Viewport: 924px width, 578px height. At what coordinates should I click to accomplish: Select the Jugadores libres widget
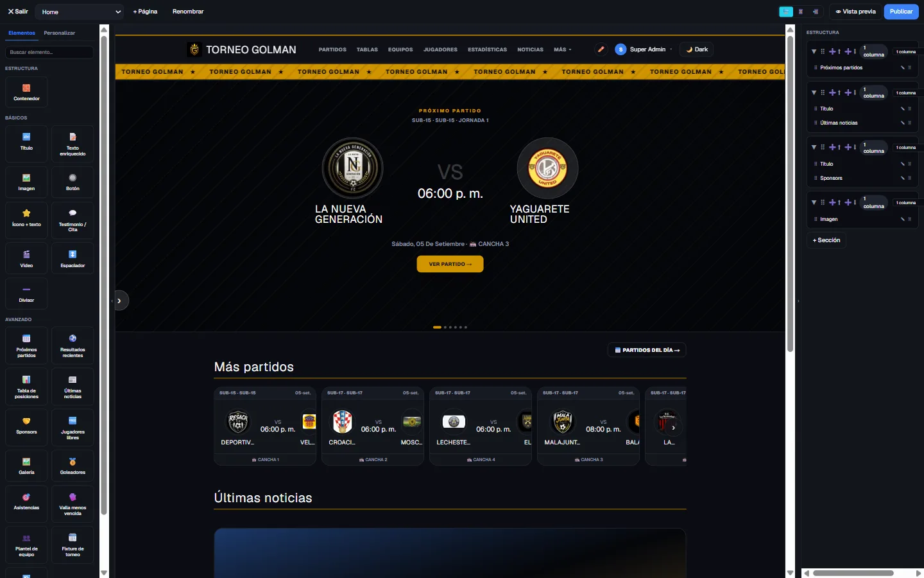[73, 427]
